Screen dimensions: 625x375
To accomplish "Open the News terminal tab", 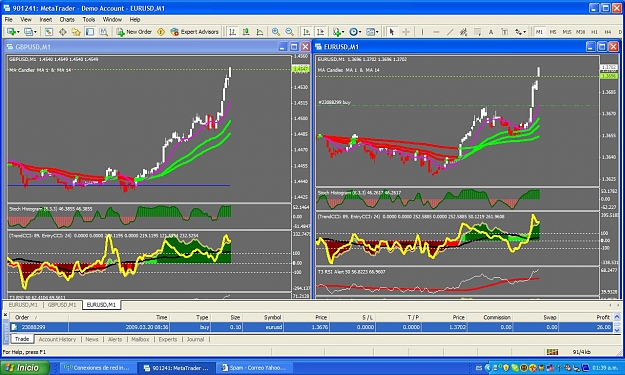I will 92,340.
